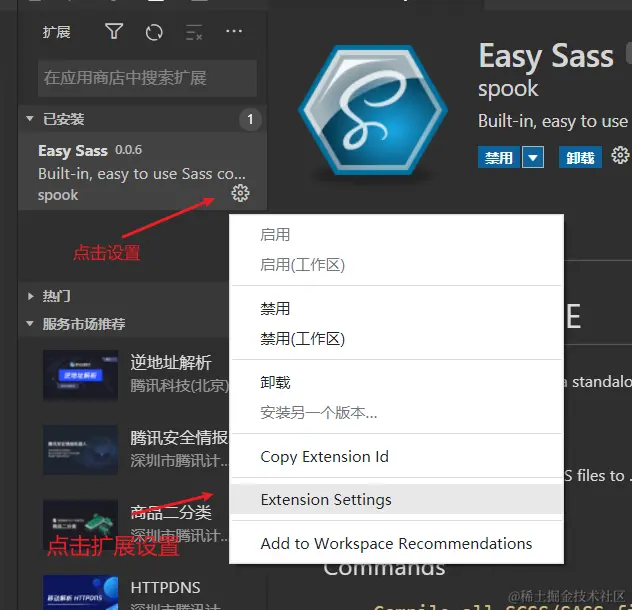
Task: Clear extensions search results icon
Action: tap(194, 32)
